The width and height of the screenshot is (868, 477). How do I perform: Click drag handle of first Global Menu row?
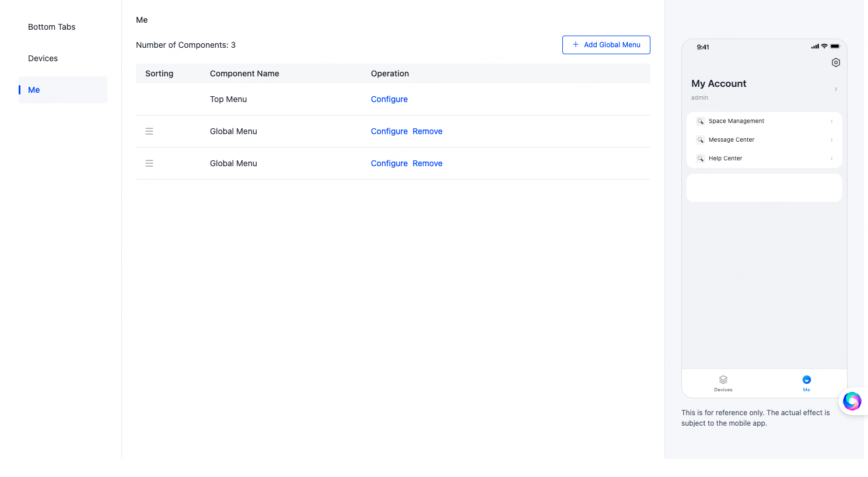tap(149, 131)
